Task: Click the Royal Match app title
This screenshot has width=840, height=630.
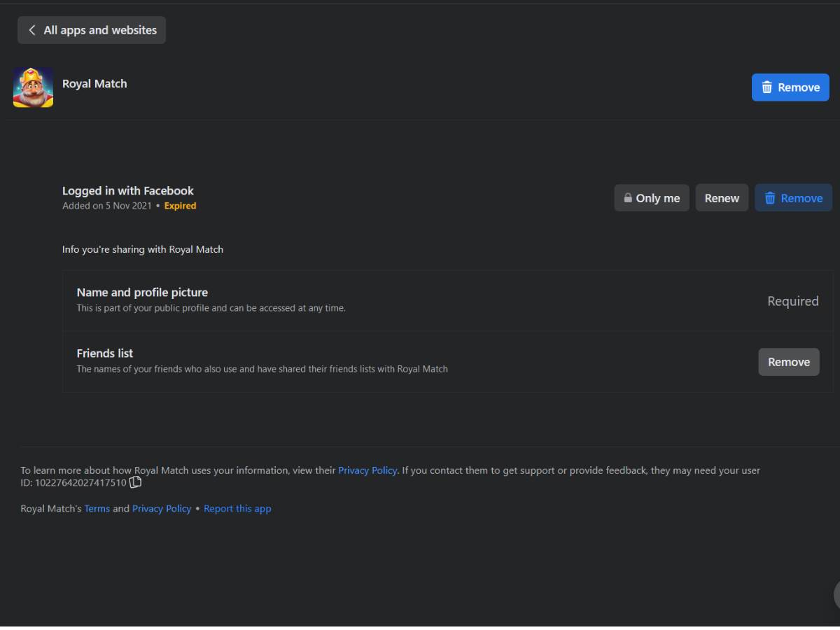Action: click(94, 83)
